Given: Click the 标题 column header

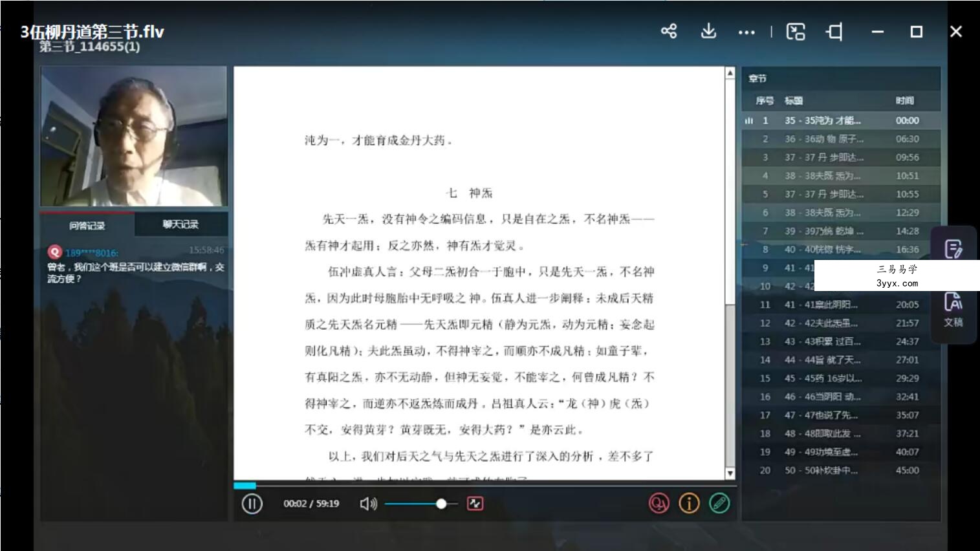Looking at the screenshot, I should [794, 101].
